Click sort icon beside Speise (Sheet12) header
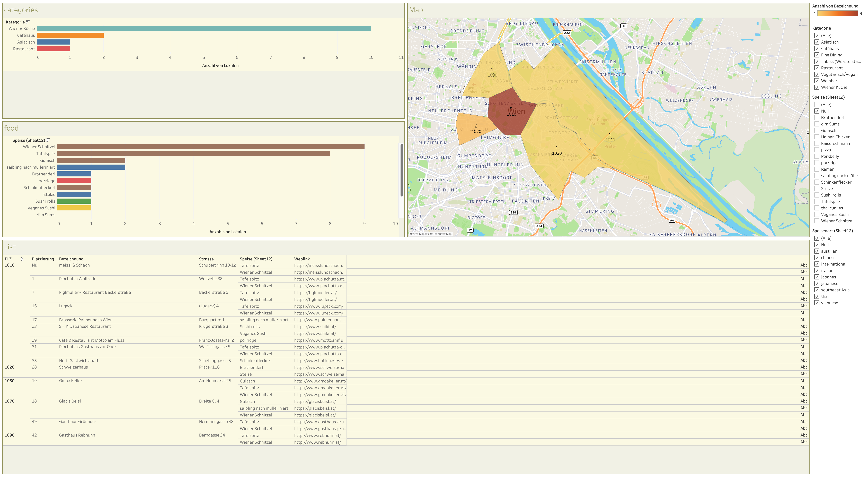This screenshot has height=478, width=868. point(48,140)
